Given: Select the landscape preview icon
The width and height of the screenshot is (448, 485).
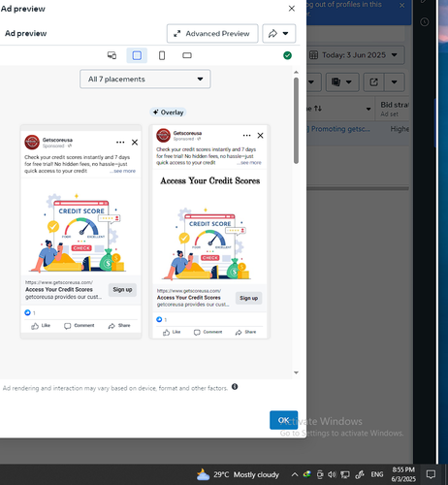Looking at the screenshot, I should pos(187,55).
